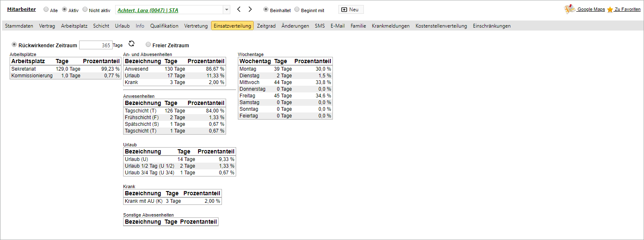
Task: Click the Arbeitsplatz column header
Action: tap(28, 61)
